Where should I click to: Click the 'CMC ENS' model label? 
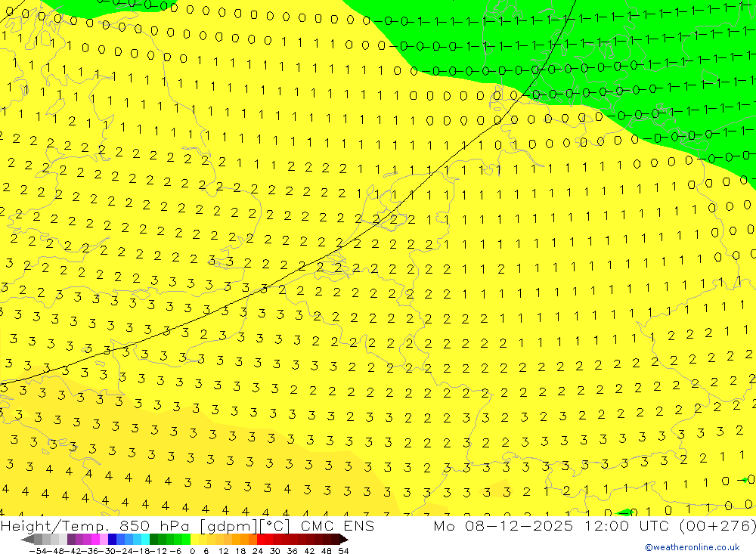coord(337,526)
